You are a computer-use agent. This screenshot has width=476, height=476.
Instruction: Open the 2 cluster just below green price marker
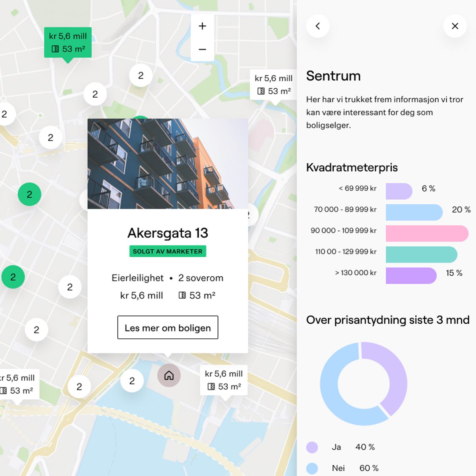(x=95, y=94)
